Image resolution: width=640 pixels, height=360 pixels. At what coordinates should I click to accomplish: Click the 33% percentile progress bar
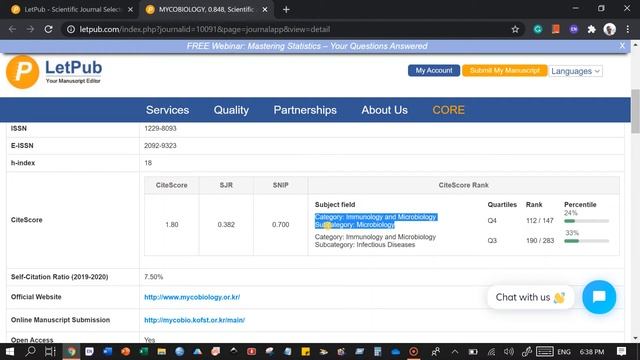click(587, 241)
